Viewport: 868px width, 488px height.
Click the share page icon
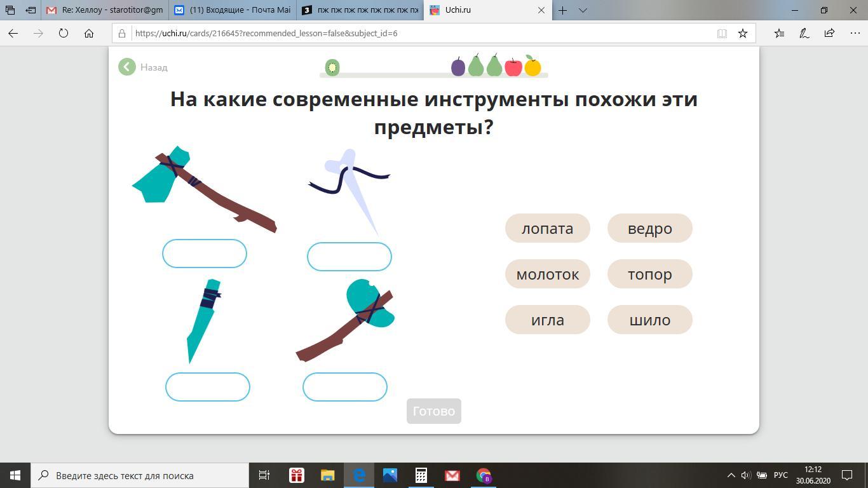coord(829,33)
